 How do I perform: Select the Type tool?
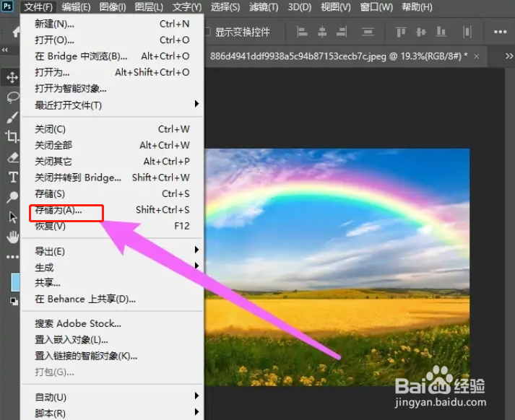[x=13, y=178]
